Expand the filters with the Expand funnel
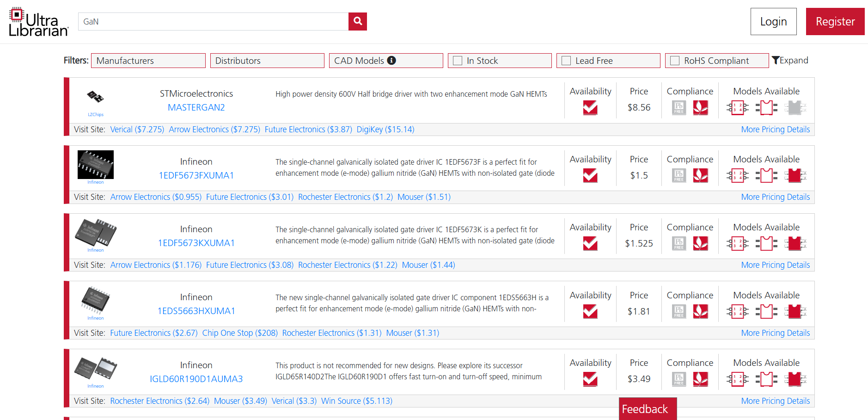 click(x=790, y=61)
